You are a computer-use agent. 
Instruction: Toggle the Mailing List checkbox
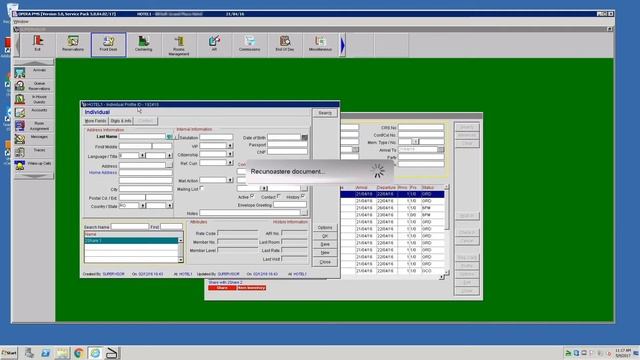(x=202, y=189)
